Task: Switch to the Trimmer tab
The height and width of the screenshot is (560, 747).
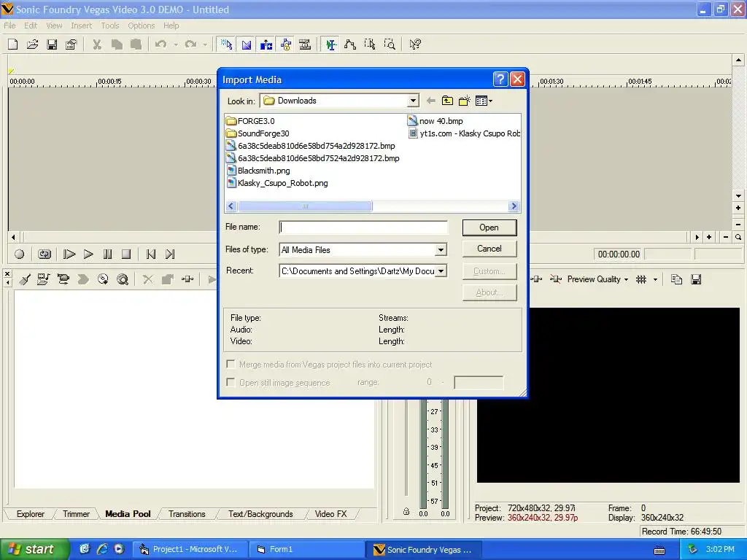Action: pos(76,514)
